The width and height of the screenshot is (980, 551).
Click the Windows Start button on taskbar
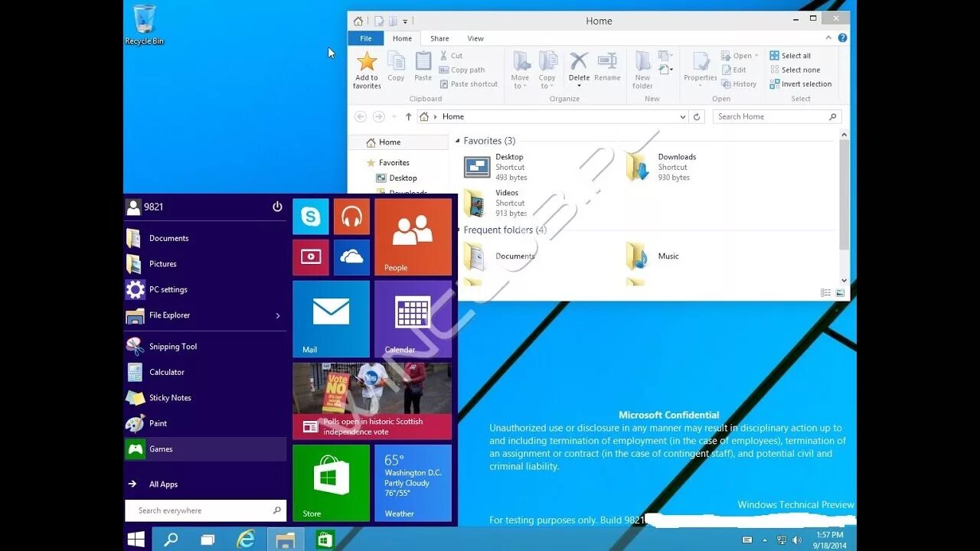pyautogui.click(x=136, y=540)
